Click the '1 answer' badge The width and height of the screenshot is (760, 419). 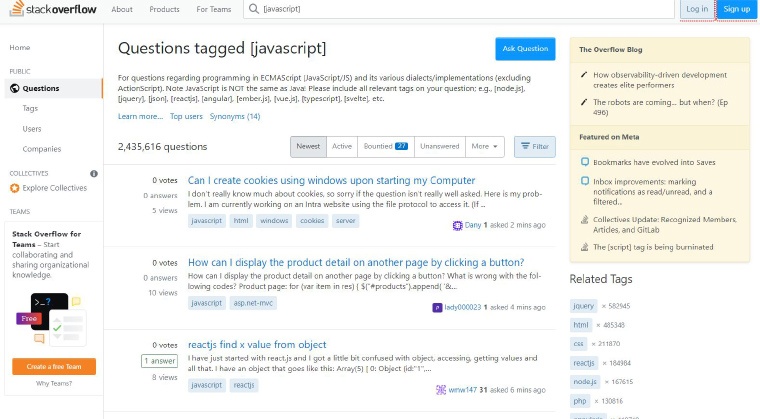click(159, 361)
